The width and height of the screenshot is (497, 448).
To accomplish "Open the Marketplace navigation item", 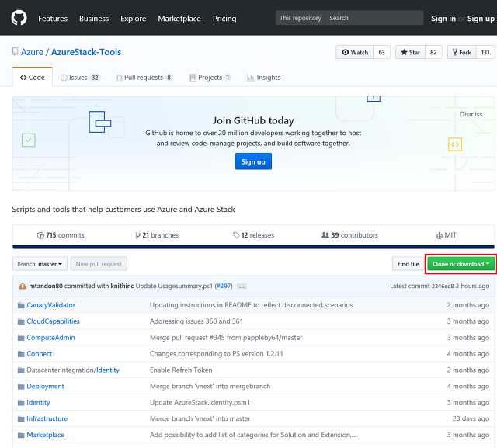I will click(x=179, y=19).
